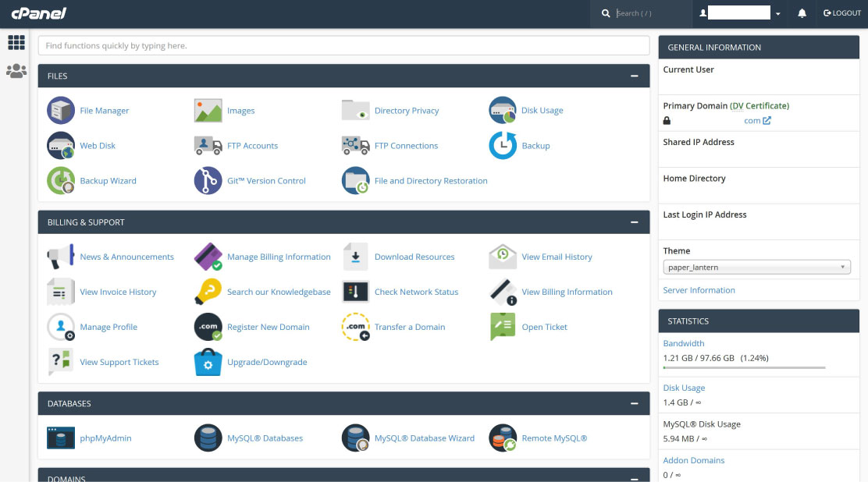Open the Backup Wizard icon
868x482 pixels.
point(61,181)
